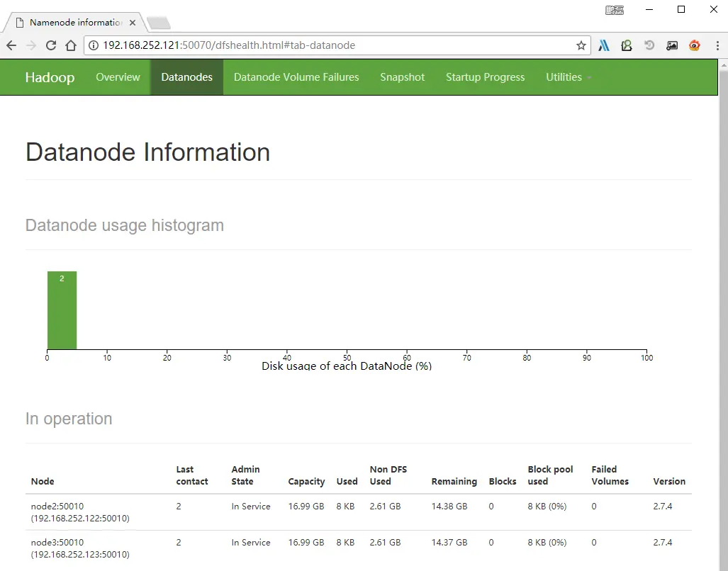Screen dimensions: 728x571
Task: Go back using the browser back arrow
Action: (x=11, y=45)
